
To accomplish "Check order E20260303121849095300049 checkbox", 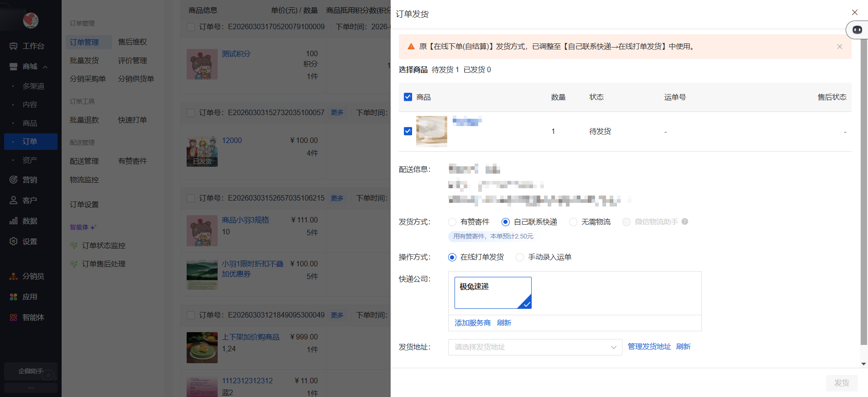I will click(x=191, y=315).
